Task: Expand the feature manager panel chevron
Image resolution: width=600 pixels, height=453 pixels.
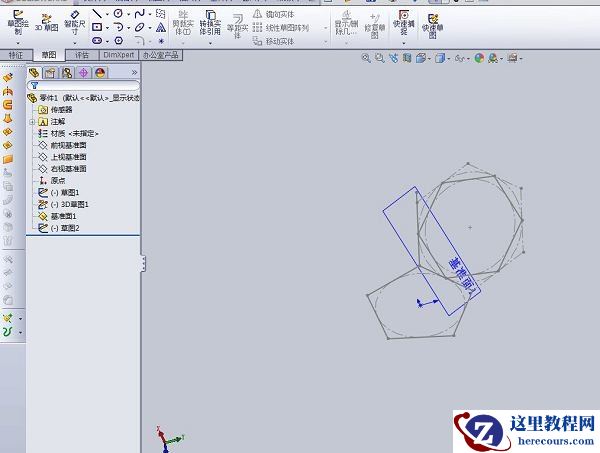Action: tap(134, 72)
